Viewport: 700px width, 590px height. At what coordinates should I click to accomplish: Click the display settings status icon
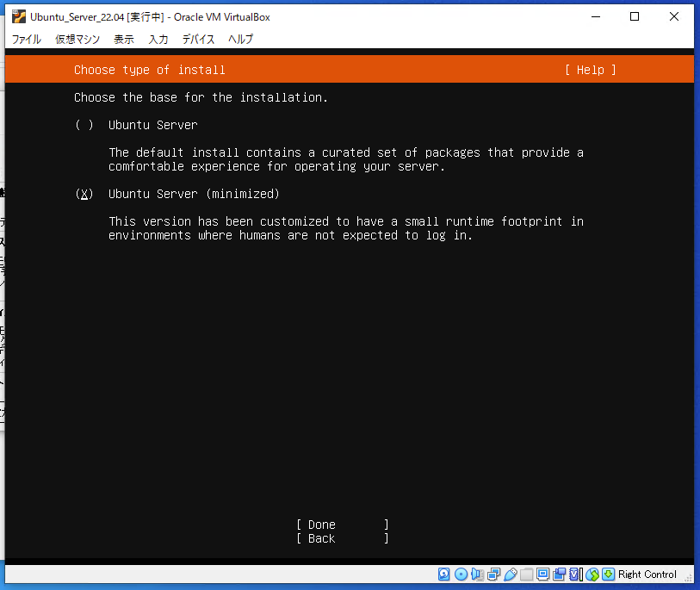(x=542, y=574)
